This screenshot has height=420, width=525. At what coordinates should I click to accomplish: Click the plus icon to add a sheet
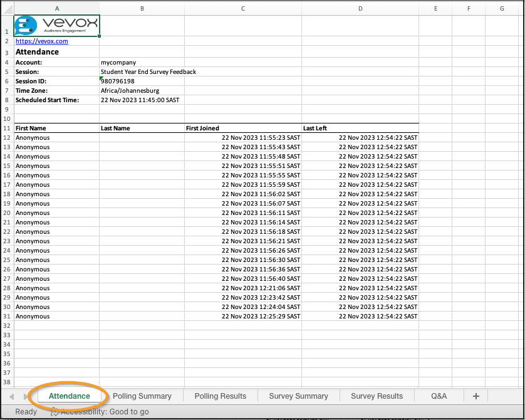[476, 396]
